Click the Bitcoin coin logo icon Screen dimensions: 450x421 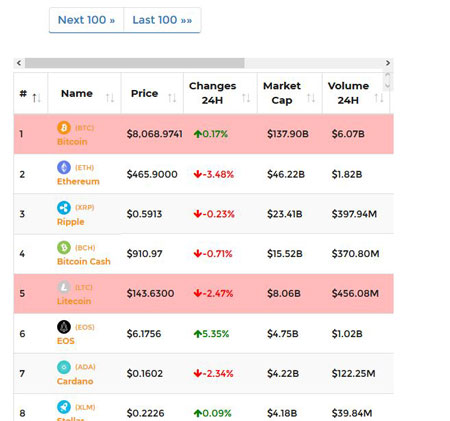tap(64, 128)
